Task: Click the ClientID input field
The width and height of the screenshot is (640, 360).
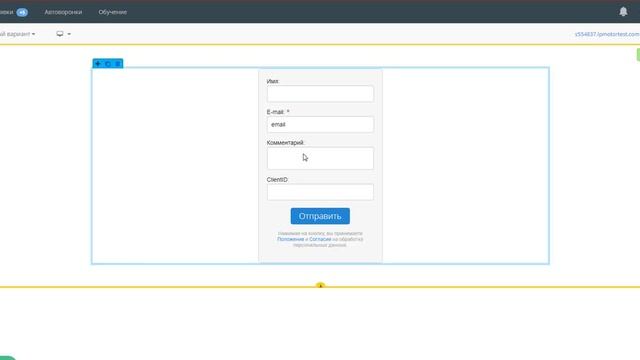Action: 320,192
